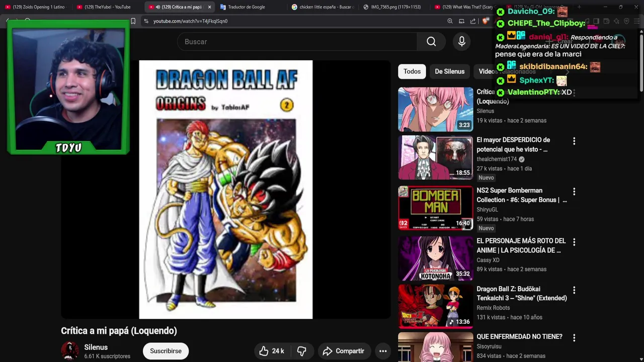Open the Brave wallet icon in toolbar
Viewport: 644px width, 362px height.
pyautogui.click(x=606, y=21)
